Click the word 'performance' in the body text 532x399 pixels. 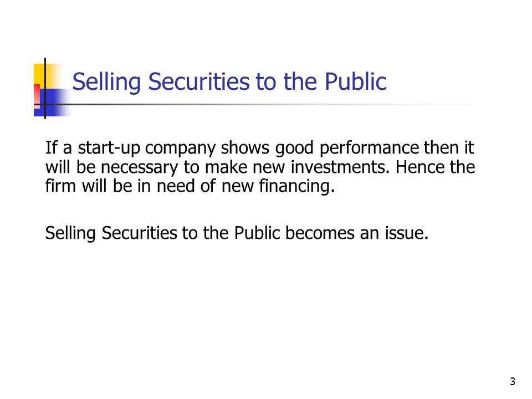(369, 149)
